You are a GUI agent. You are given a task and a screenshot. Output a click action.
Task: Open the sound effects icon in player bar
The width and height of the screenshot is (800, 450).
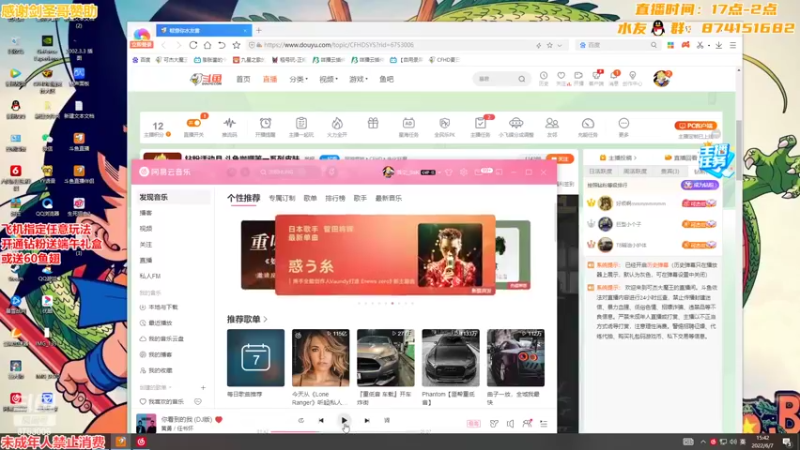click(x=494, y=423)
